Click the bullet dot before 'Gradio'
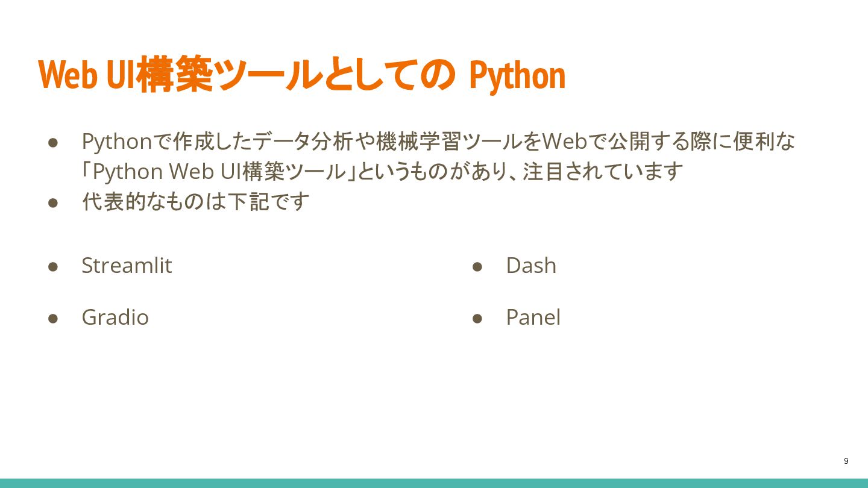868x488 pixels. pyautogui.click(x=52, y=318)
